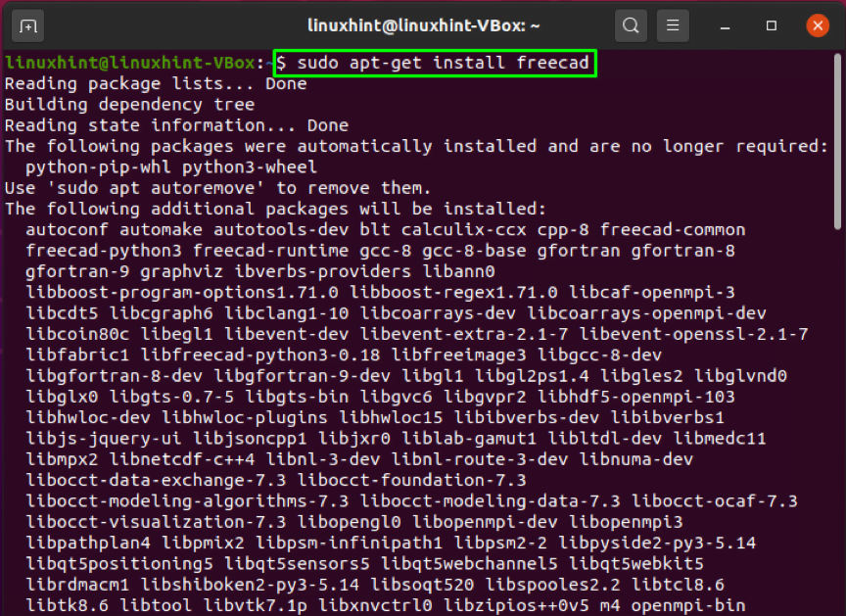Click the 'libevent-extra-2.1-7' package name
846x616 pixels.
(463, 334)
